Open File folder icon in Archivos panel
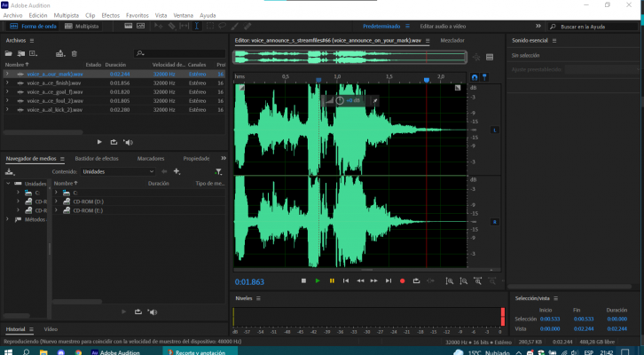This screenshot has width=644, height=355. pyautogui.click(x=8, y=53)
